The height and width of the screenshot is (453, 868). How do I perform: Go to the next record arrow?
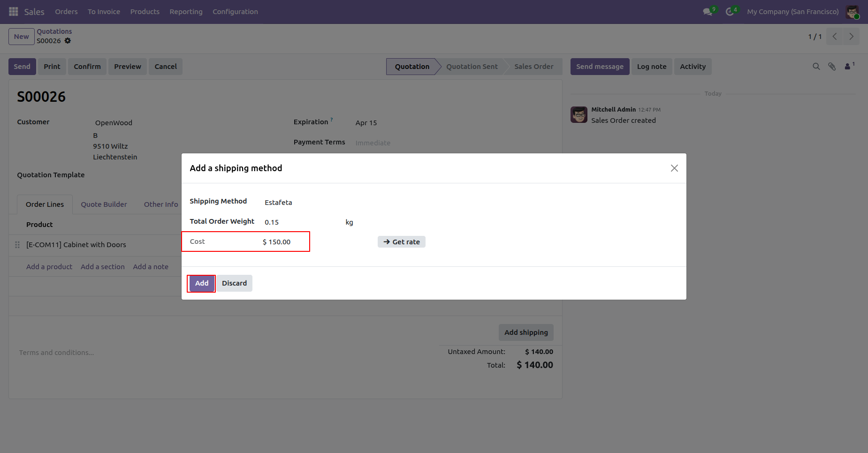click(x=851, y=37)
